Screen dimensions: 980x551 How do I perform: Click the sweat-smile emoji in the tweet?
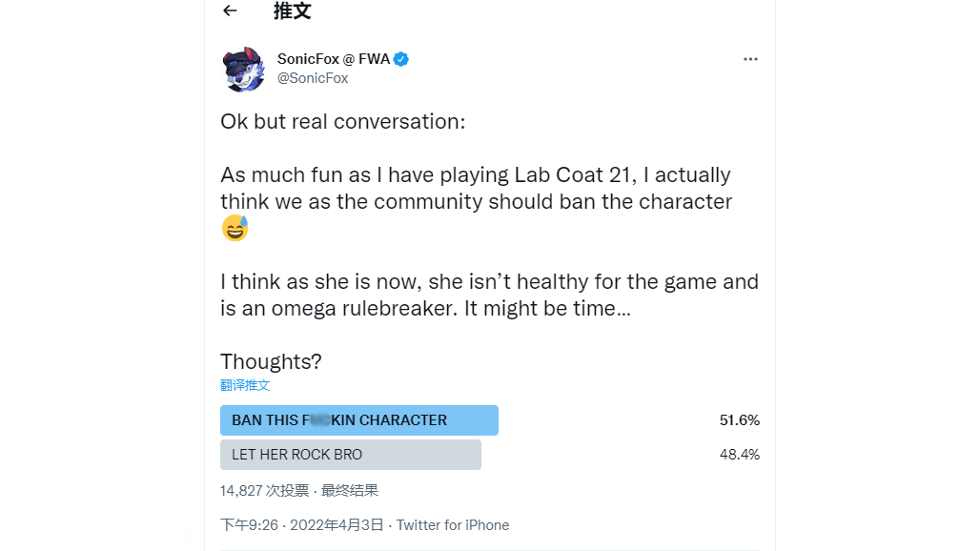[x=235, y=228]
